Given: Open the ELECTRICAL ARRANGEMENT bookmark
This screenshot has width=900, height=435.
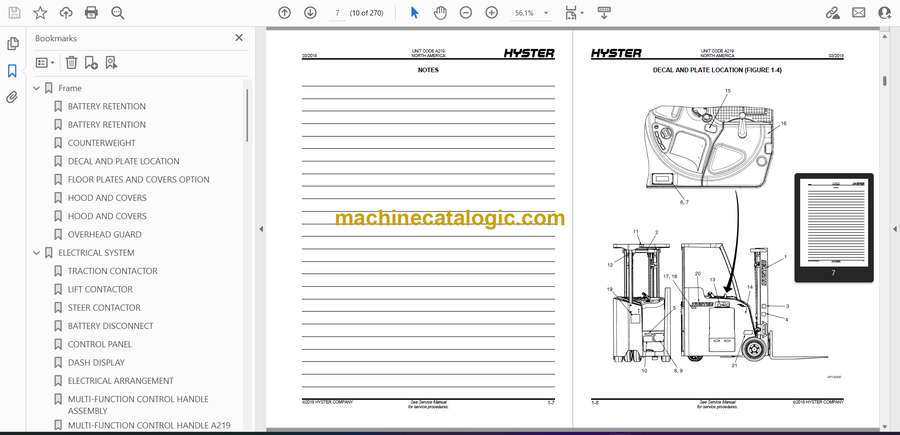Looking at the screenshot, I should click(x=121, y=380).
